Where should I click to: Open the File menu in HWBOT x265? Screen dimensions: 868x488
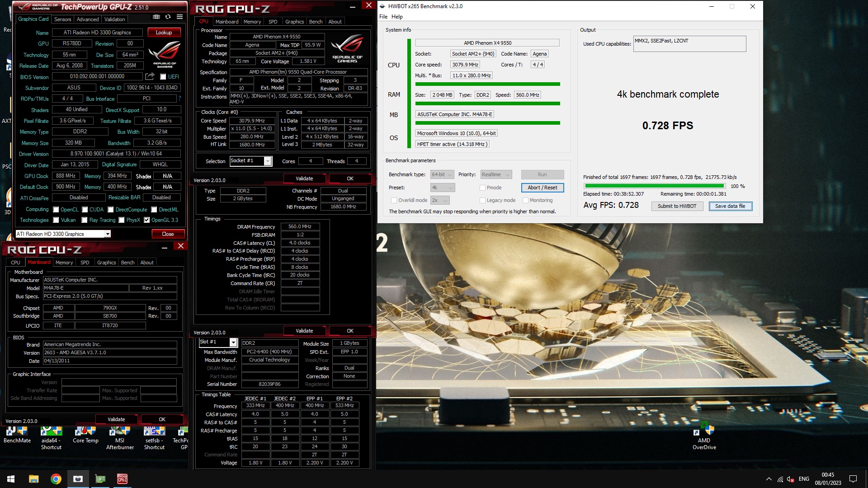383,17
